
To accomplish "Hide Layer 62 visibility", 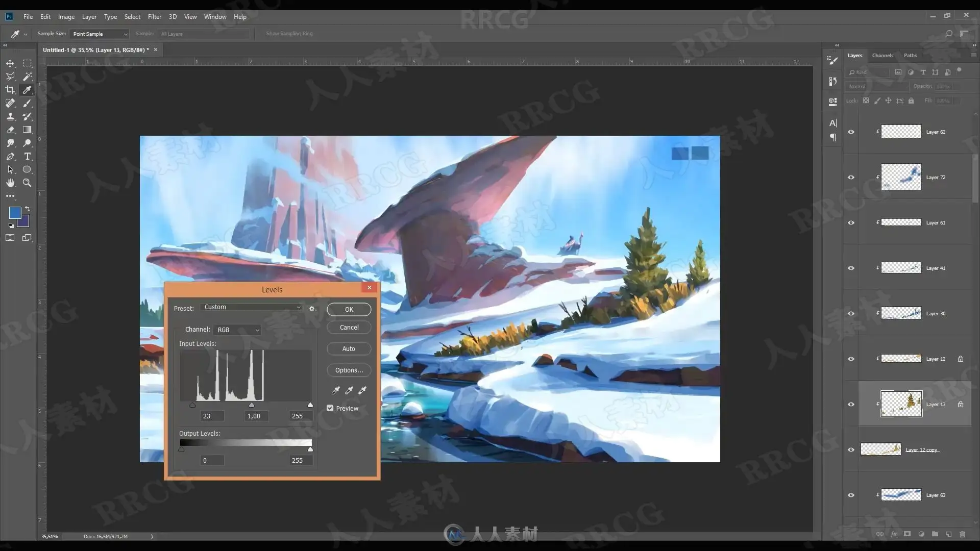I will [x=851, y=132].
